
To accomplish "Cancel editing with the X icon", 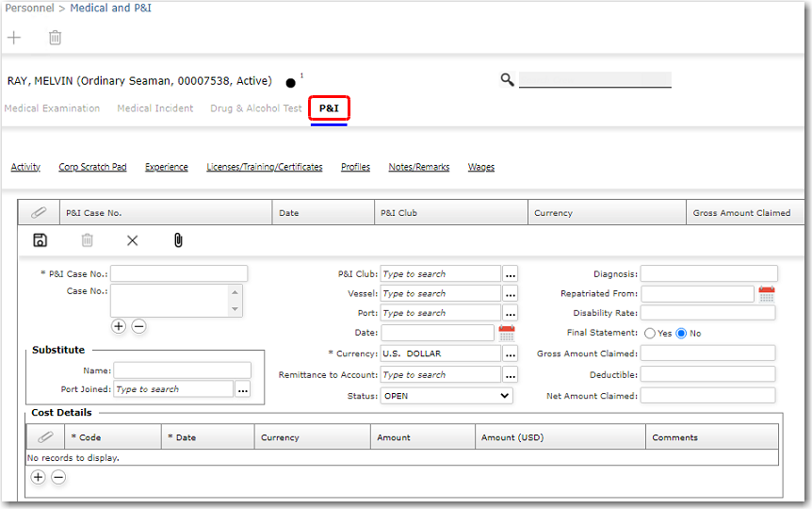I will click(132, 240).
